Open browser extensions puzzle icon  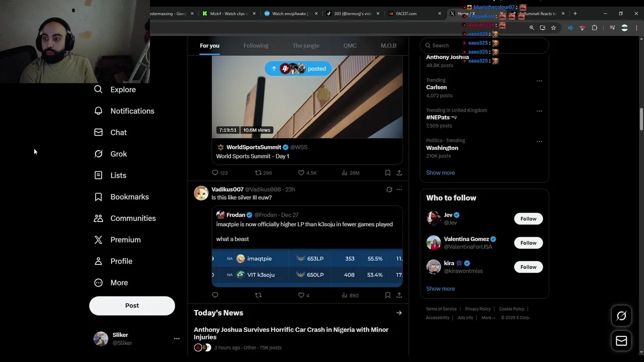coord(594,28)
